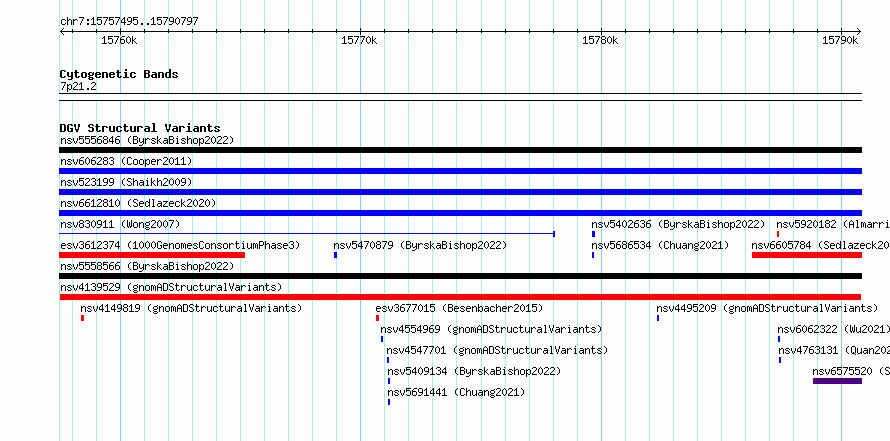This screenshot has height=441, width=890.
Task: Open nsv4554969 (gnomADStructuralVariants) label
Action: tap(491, 329)
